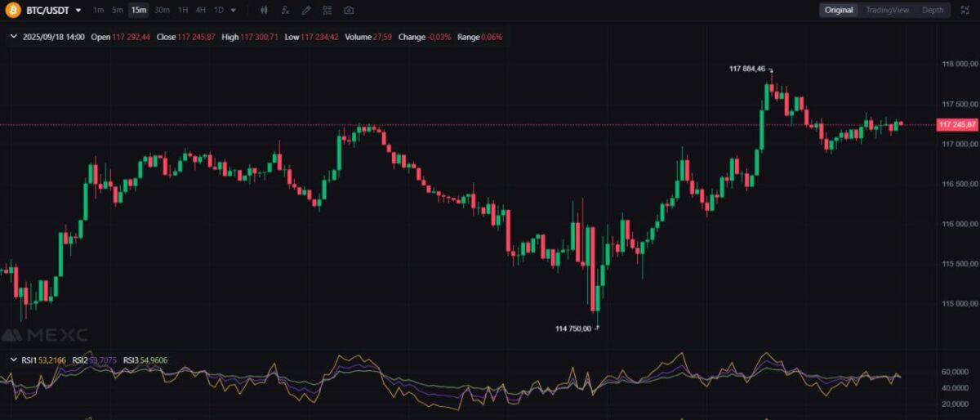Open the candlestick chart type icon

click(x=264, y=11)
